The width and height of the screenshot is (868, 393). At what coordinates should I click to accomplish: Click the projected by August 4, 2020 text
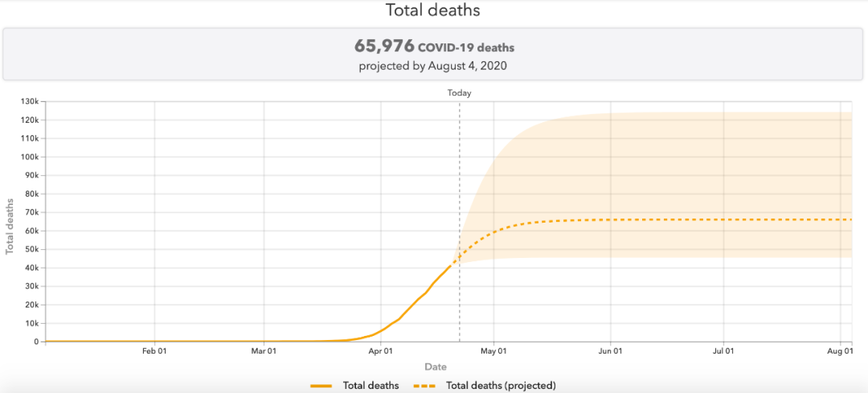coord(433,67)
